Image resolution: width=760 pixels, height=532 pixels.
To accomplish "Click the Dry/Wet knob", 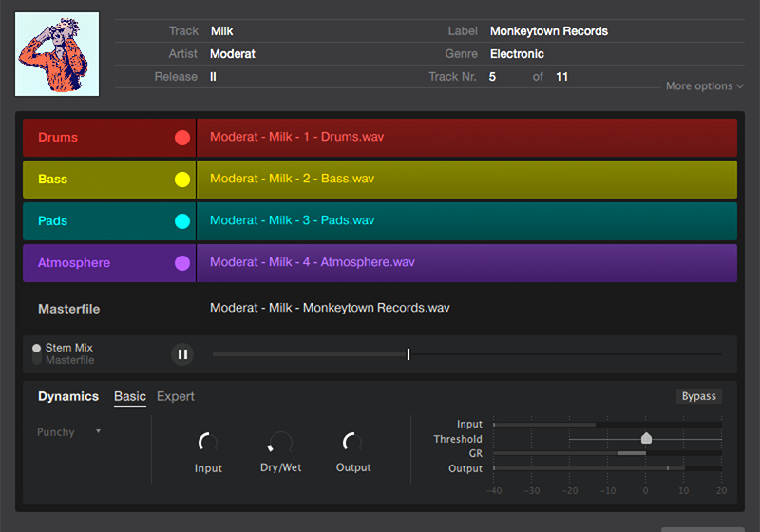I will pyautogui.click(x=280, y=443).
